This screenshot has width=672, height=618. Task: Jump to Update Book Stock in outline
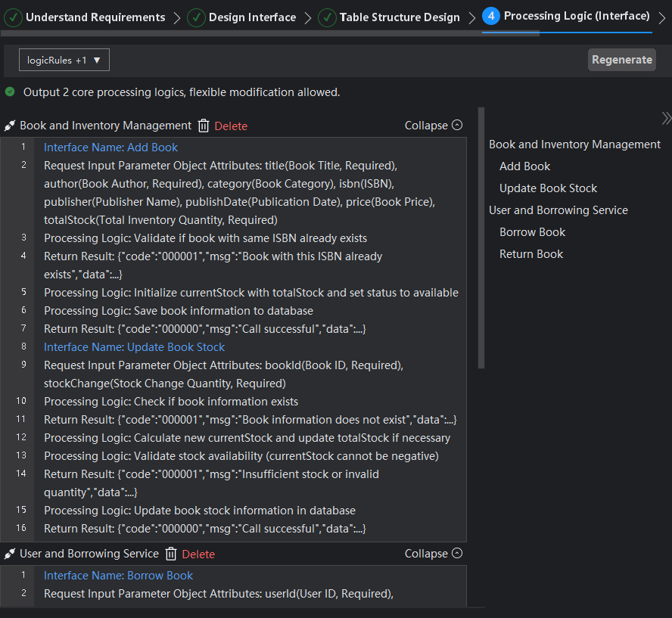click(x=548, y=188)
